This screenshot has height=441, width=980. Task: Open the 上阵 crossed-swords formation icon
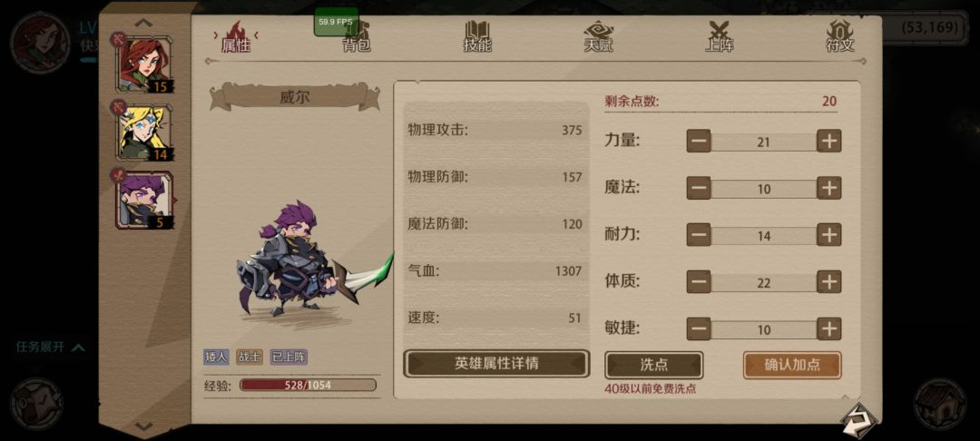point(720,36)
